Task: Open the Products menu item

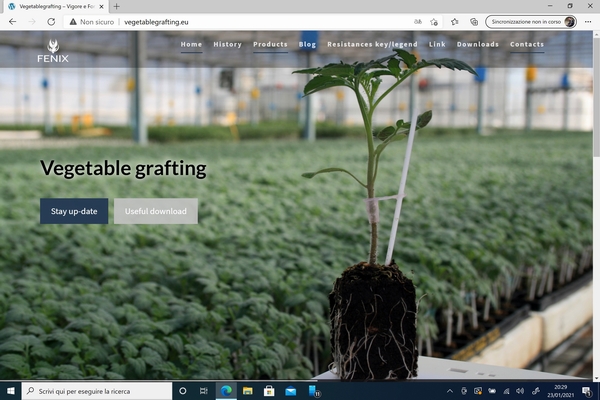Action: pos(270,44)
